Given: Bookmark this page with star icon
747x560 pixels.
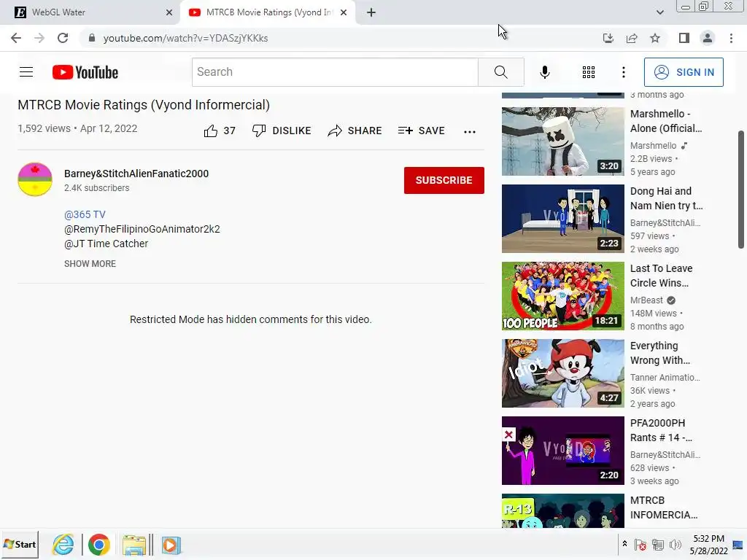Looking at the screenshot, I should pyautogui.click(x=655, y=38).
